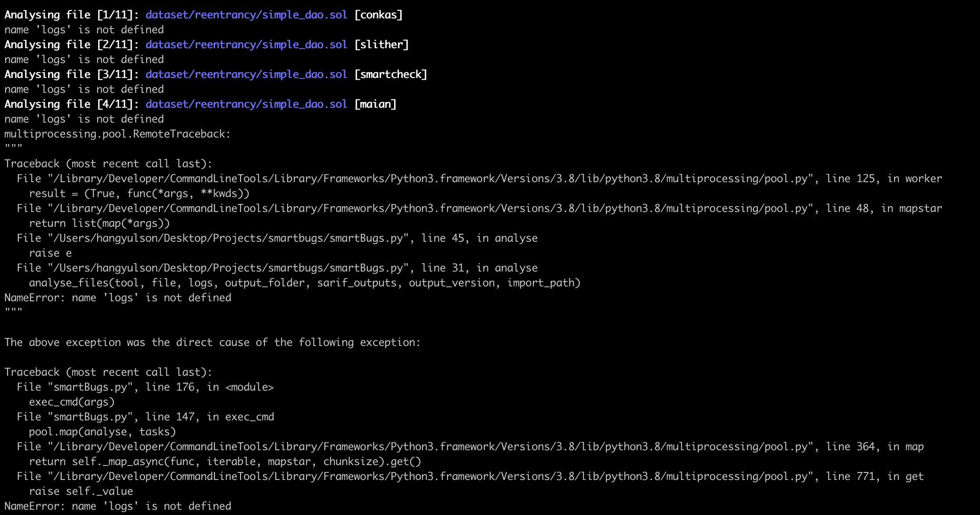
Task: Click the simple_dao.sol path next to smartcheck
Action: (x=246, y=74)
